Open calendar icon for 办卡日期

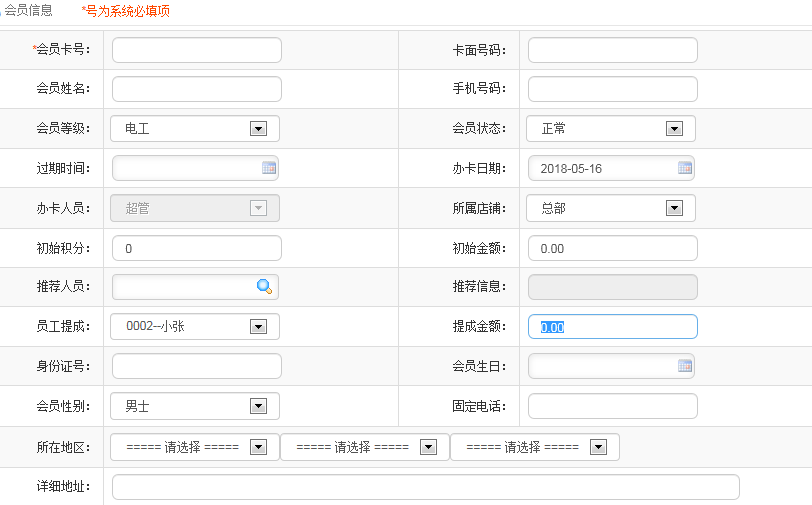pyautogui.click(x=685, y=168)
